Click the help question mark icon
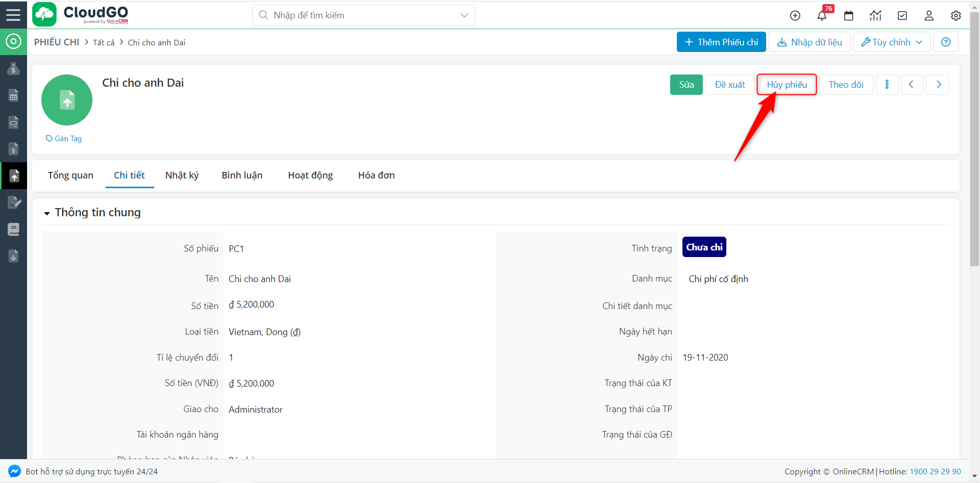 pyautogui.click(x=945, y=42)
